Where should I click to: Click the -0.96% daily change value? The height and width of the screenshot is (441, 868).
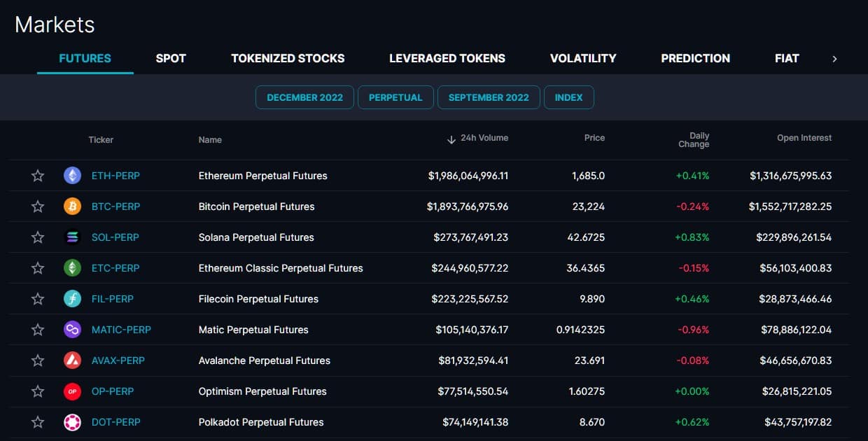693,330
